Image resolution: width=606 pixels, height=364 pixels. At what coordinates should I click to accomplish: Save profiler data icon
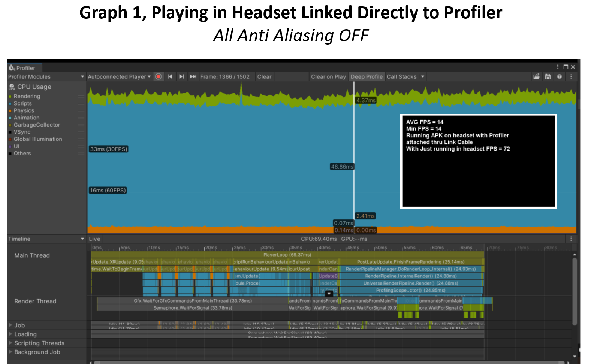548,76
